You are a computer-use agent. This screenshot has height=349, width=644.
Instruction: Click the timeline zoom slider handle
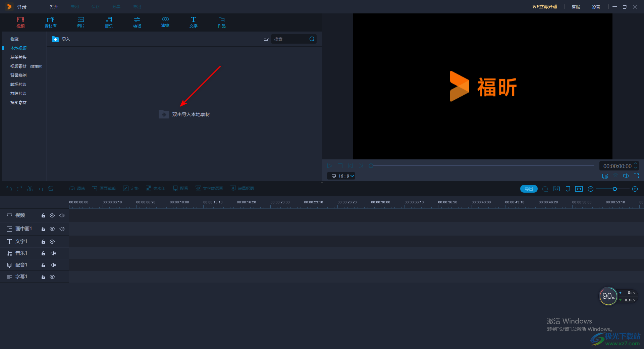pos(615,189)
